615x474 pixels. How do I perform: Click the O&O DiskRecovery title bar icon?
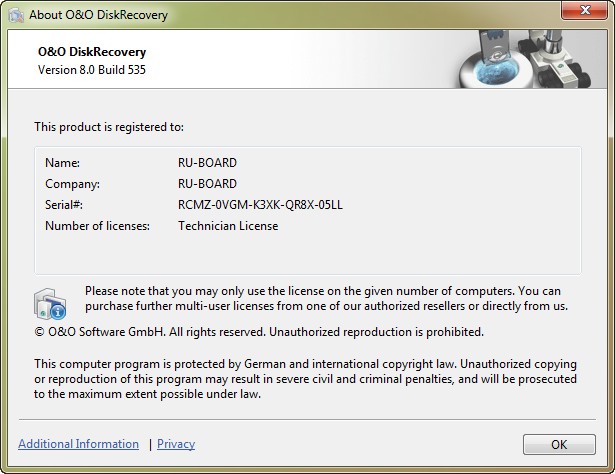(x=16, y=15)
